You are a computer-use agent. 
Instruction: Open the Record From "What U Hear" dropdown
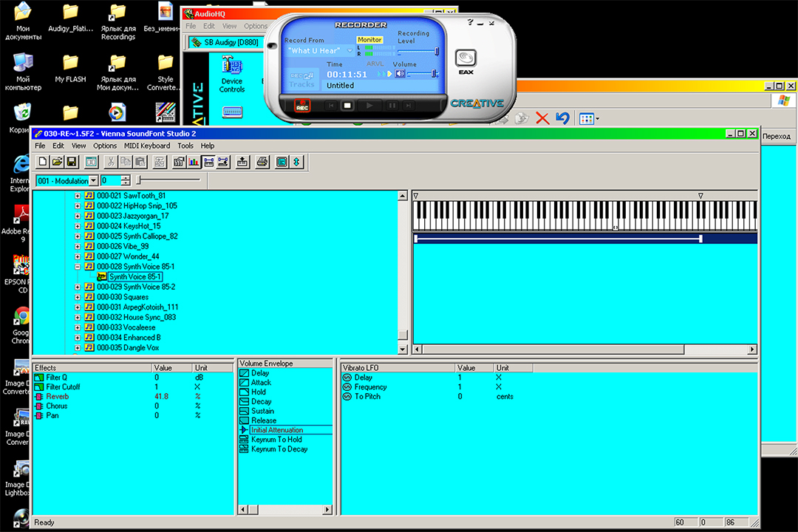[x=349, y=51]
